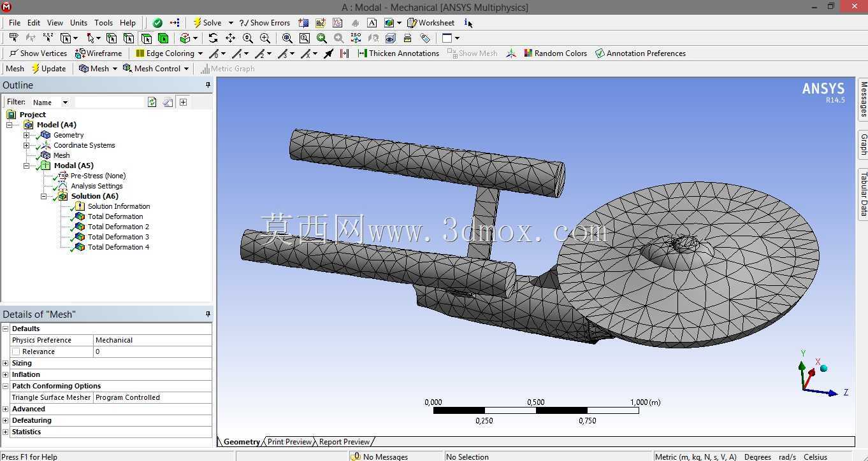Select the Body selection filter

click(163, 38)
